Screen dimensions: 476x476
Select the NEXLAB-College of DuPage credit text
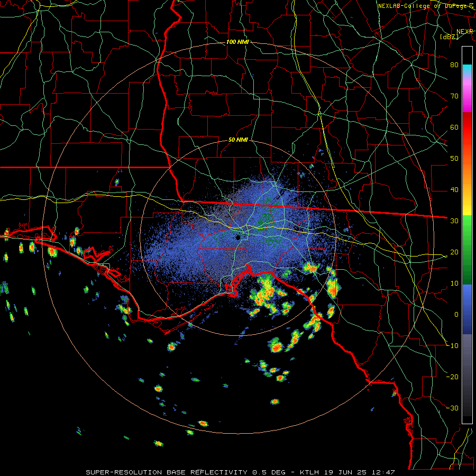(x=426, y=6)
